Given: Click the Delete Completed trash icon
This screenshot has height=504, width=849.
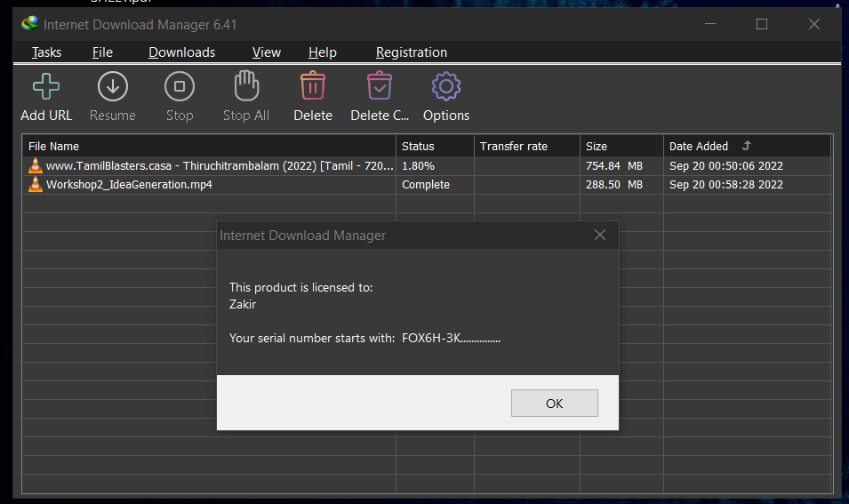Looking at the screenshot, I should coord(380,85).
